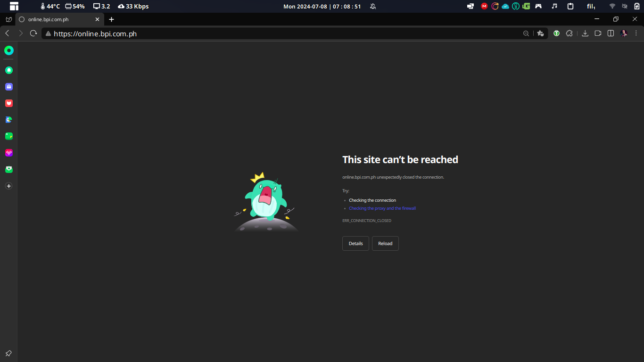Bookmark this page with the star icon
This screenshot has width=644, height=362.
coord(540,33)
